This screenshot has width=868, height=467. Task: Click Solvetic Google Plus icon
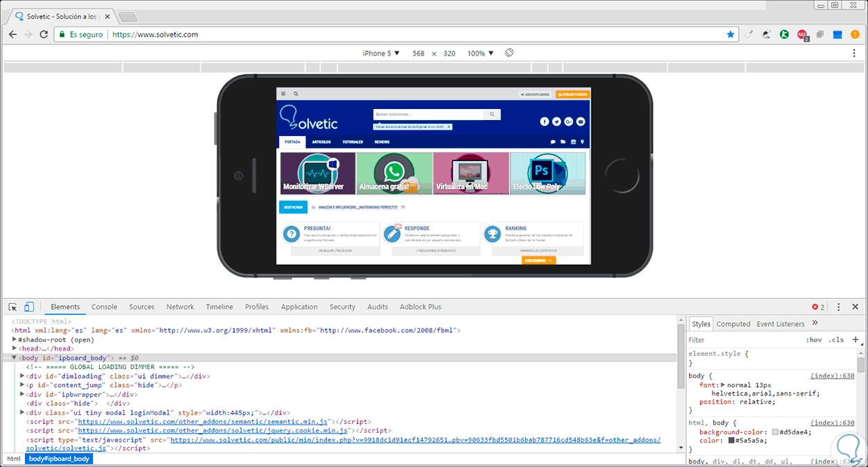(x=569, y=121)
